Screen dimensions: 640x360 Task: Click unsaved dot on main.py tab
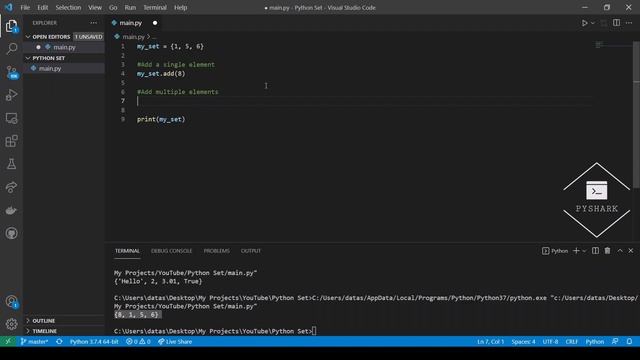point(155,23)
